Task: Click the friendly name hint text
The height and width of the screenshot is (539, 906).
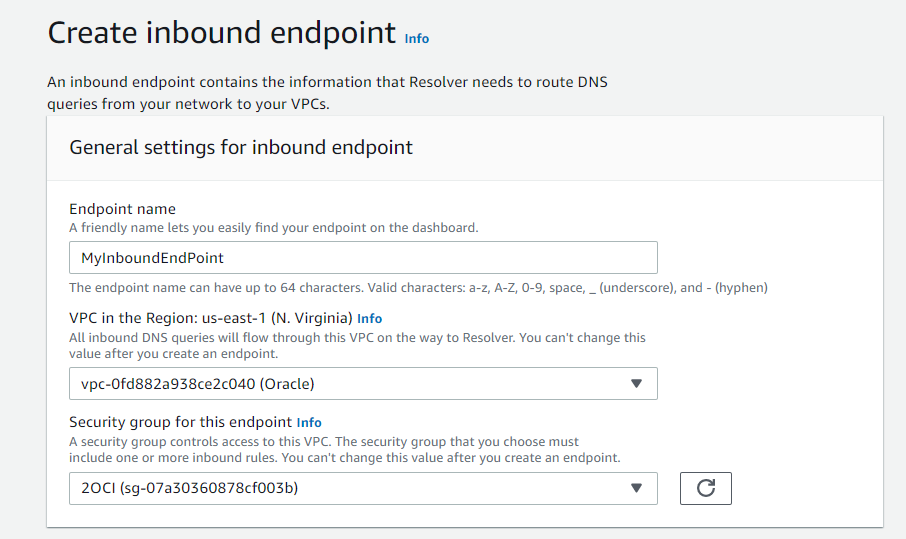Action: click(x=273, y=227)
